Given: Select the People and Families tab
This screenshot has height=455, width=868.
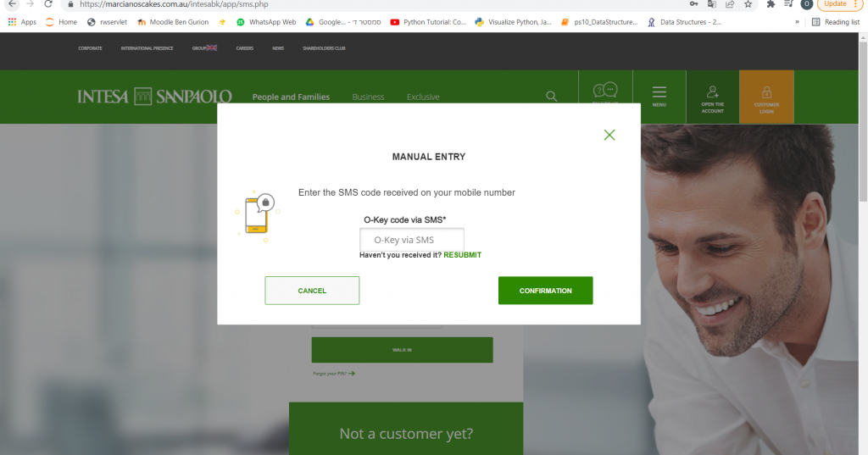Looking at the screenshot, I should pos(291,97).
